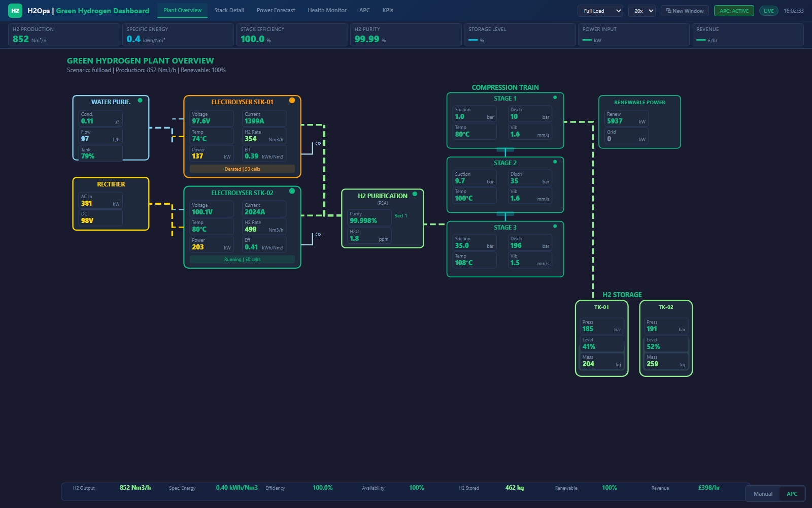Click the H2 logo icon in the header
812x508 pixels.
coord(15,10)
